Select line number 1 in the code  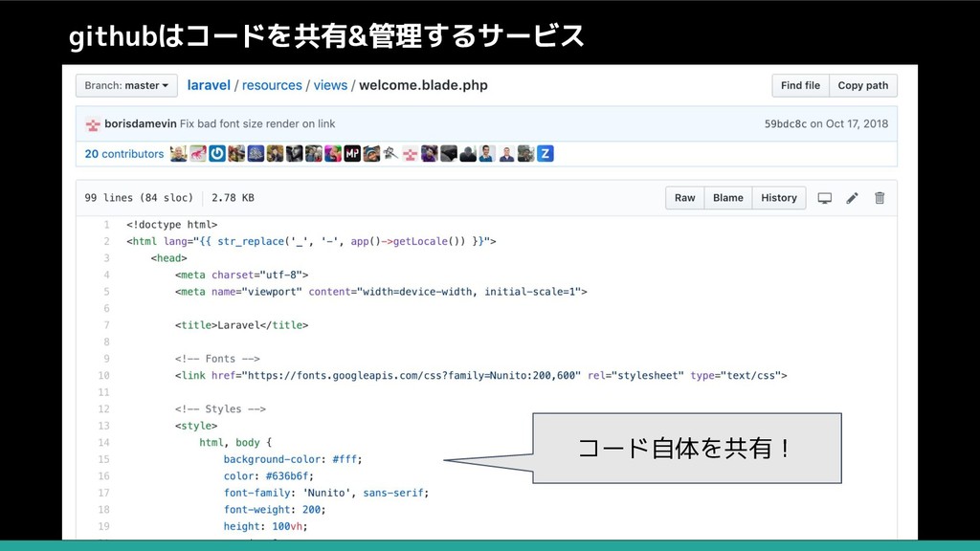tap(107, 224)
